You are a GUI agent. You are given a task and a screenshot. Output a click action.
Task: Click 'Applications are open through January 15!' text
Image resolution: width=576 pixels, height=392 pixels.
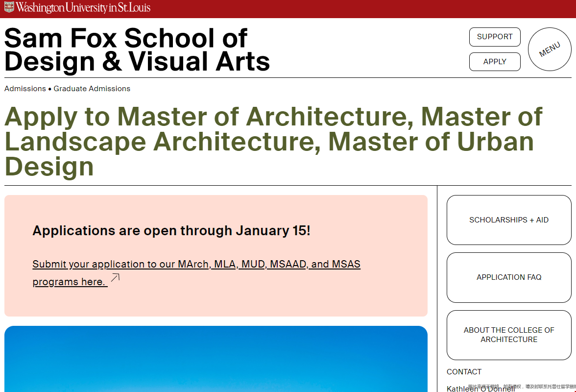tap(171, 231)
